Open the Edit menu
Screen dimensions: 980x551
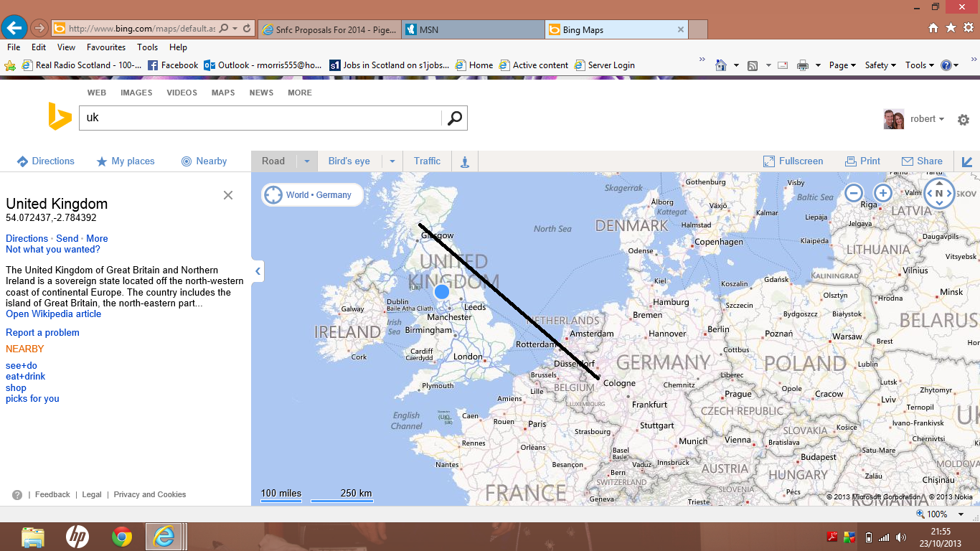click(x=39, y=47)
